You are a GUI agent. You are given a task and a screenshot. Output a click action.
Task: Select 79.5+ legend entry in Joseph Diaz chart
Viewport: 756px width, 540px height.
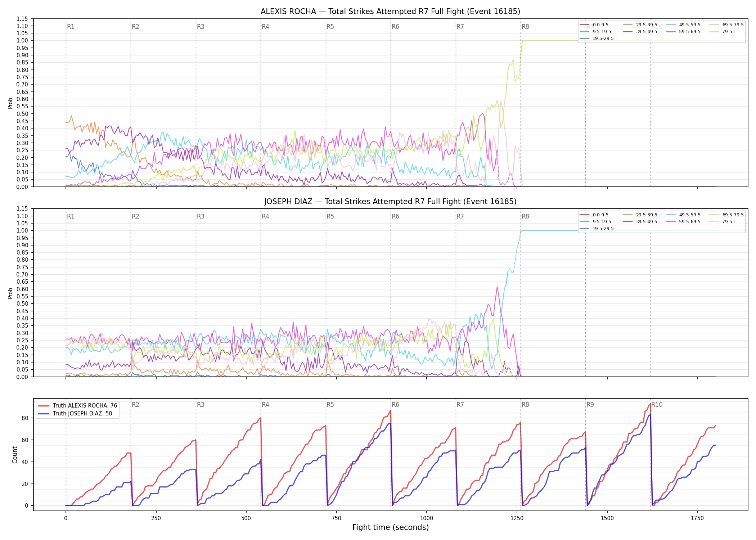pyautogui.click(x=723, y=222)
